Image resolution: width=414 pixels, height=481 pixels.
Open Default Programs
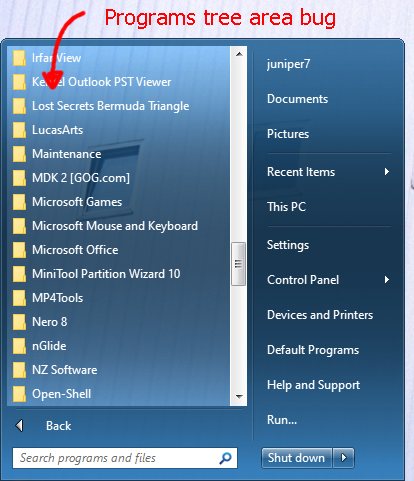tap(313, 350)
